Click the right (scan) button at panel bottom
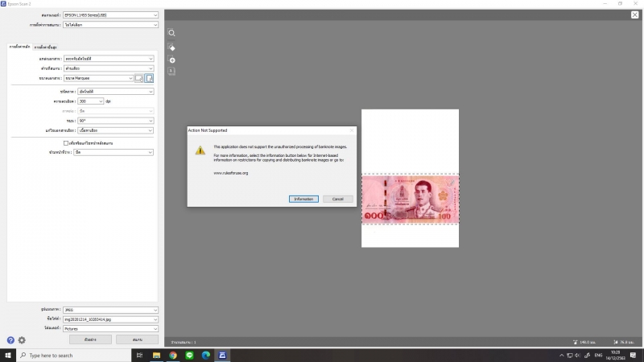Screen dimensions: 644x362 [137, 339]
